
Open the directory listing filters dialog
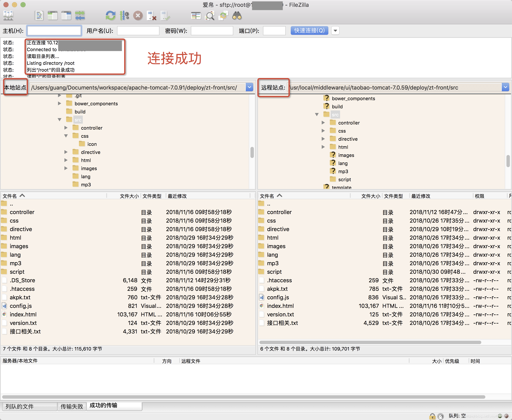196,16
